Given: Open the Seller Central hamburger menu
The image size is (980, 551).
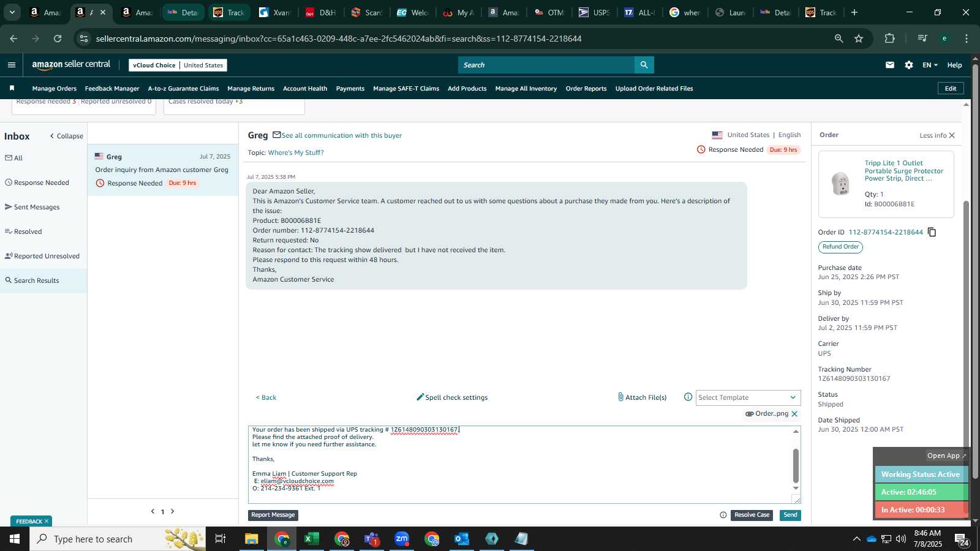Looking at the screenshot, I should tap(12, 65).
